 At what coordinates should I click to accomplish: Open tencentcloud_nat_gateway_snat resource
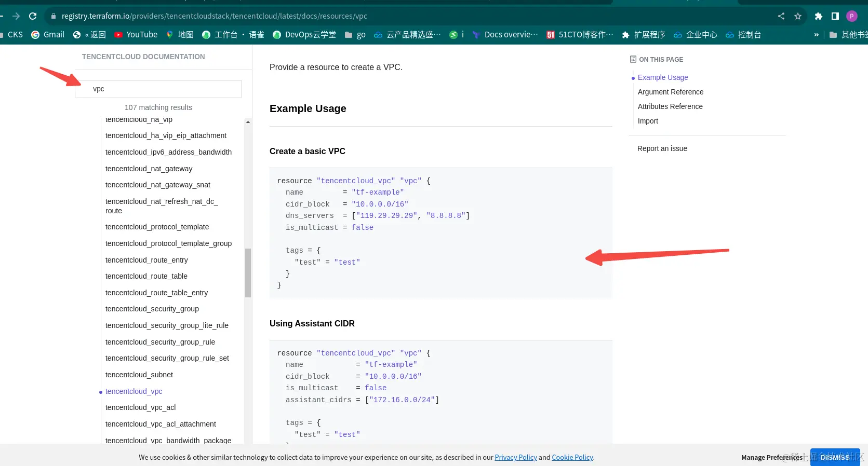coord(157,185)
